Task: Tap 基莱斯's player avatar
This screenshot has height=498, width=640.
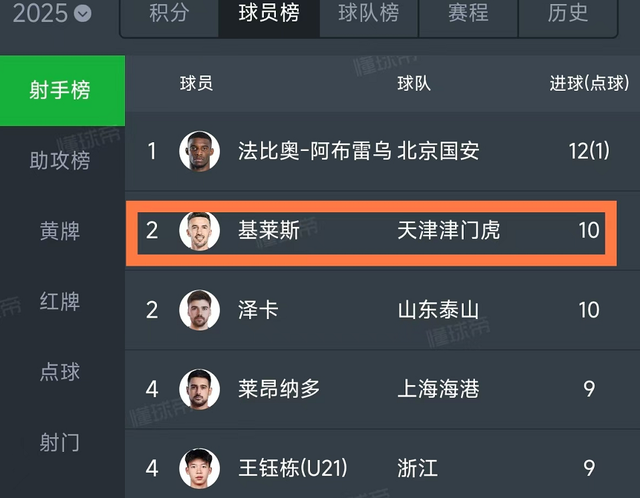Action: pyautogui.click(x=200, y=231)
